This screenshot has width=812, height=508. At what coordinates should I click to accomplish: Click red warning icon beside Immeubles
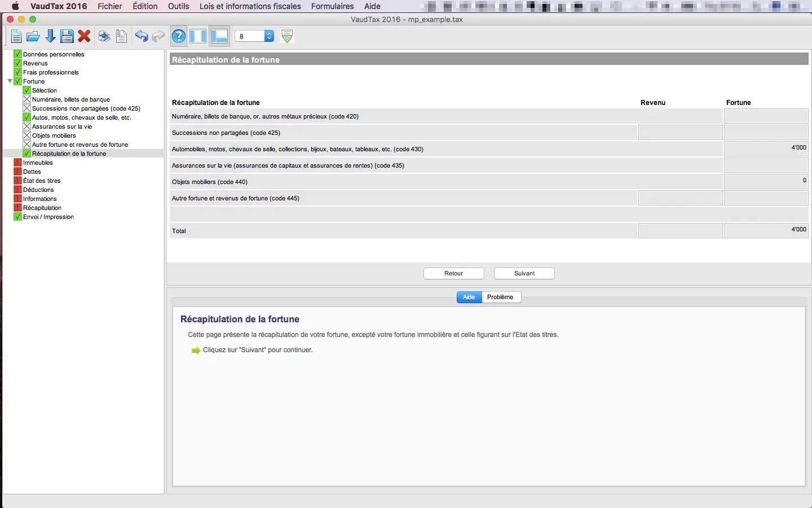(x=17, y=163)
